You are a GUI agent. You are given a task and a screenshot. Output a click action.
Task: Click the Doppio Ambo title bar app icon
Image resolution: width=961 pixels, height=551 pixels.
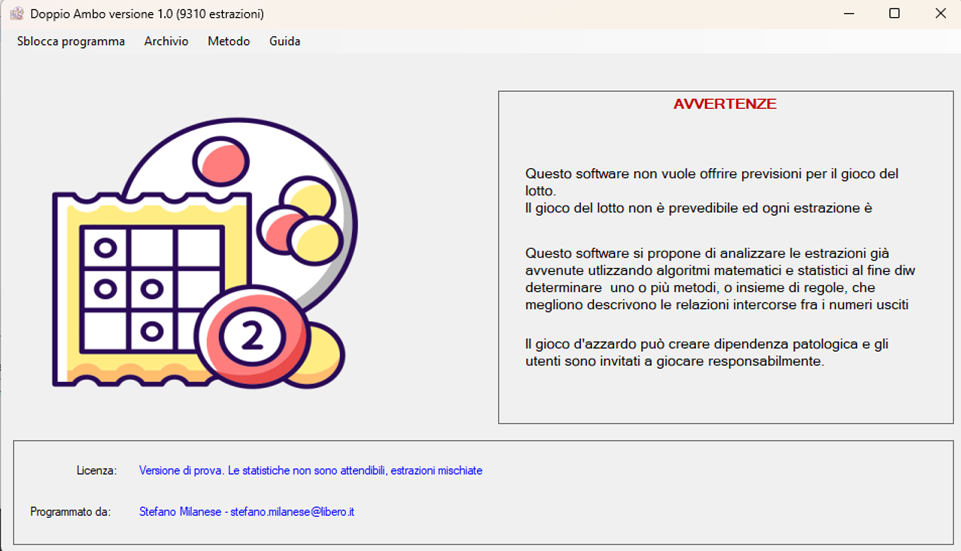point(17,14)
